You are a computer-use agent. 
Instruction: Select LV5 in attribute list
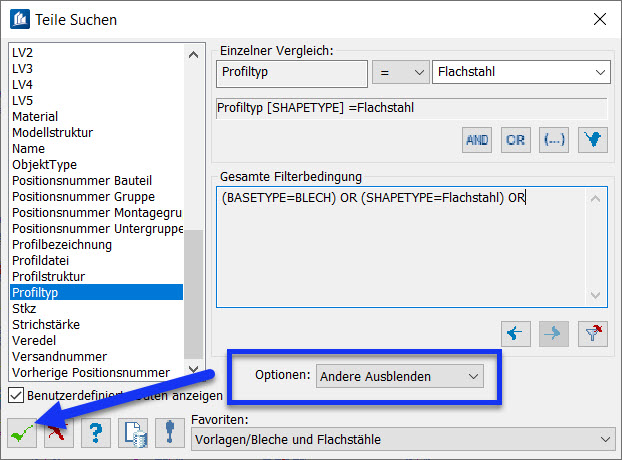(x=96, y=100)
